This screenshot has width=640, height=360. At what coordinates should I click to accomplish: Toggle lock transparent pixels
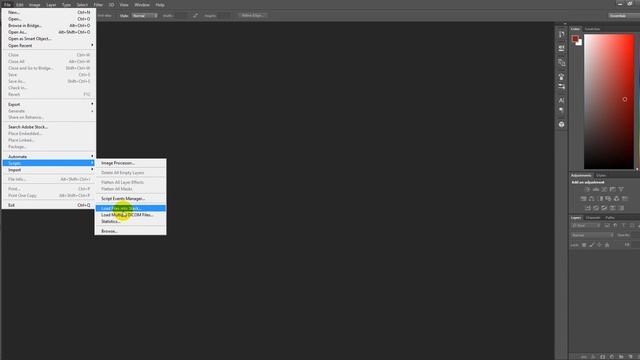coord(584,245)
